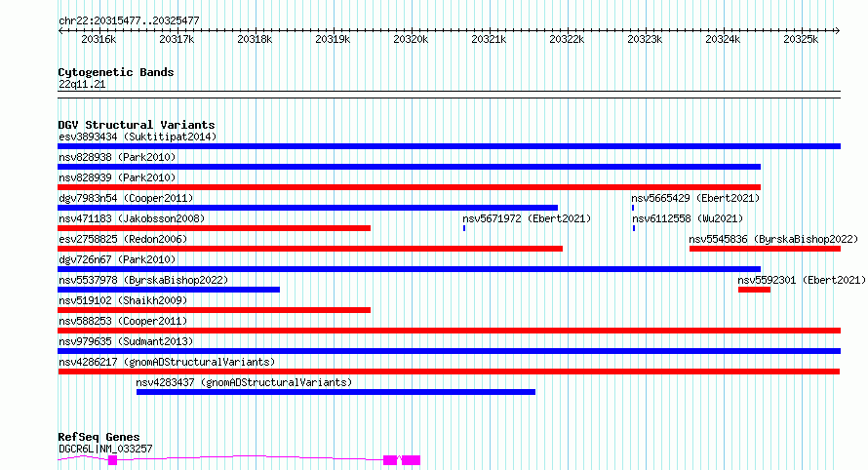
Task: Select the red bar of nsv471183
Action: pyautogui.click(x=215, y=228)
